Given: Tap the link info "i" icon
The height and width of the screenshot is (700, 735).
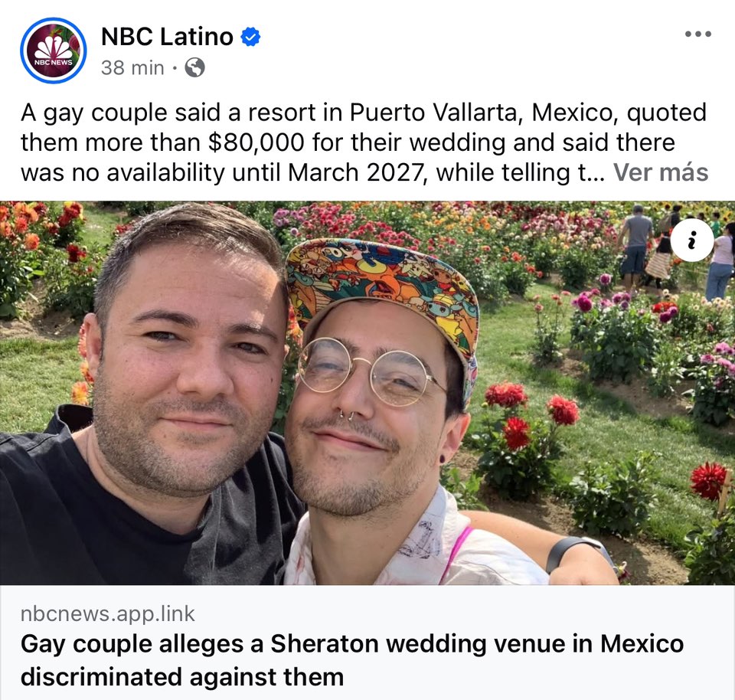Looking at the screenshot, I should (x=692, y=240).
